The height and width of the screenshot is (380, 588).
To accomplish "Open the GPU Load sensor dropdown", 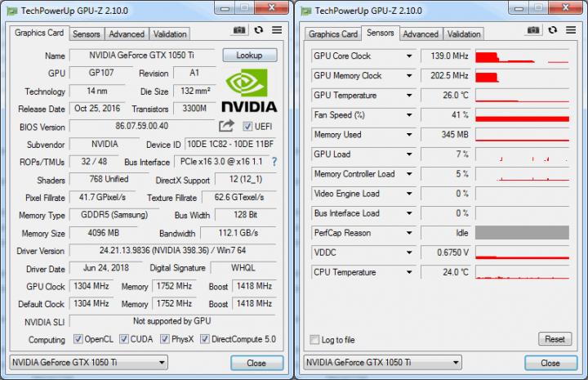I will pyautogui.click(x=409, y=154).
